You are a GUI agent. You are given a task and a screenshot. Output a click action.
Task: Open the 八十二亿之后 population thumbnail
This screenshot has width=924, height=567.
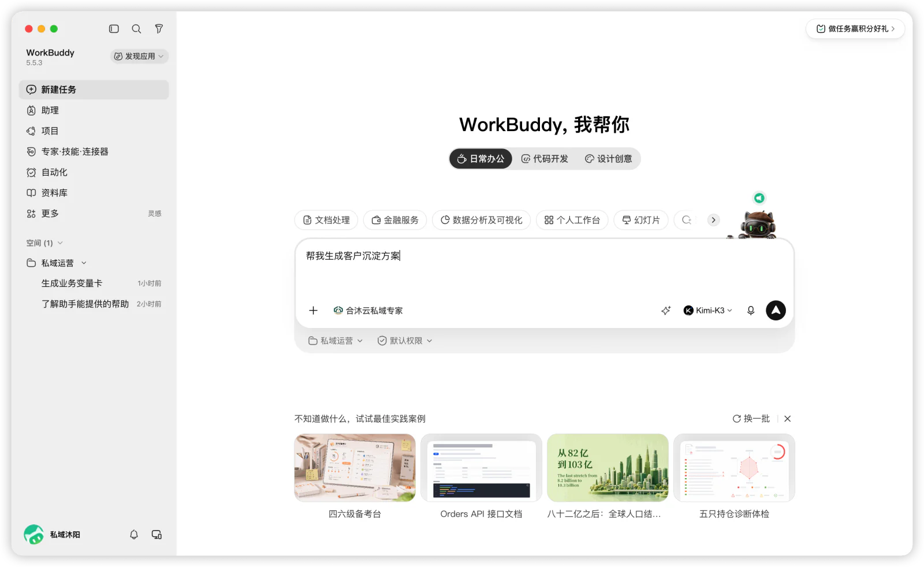tap(608, 468)
